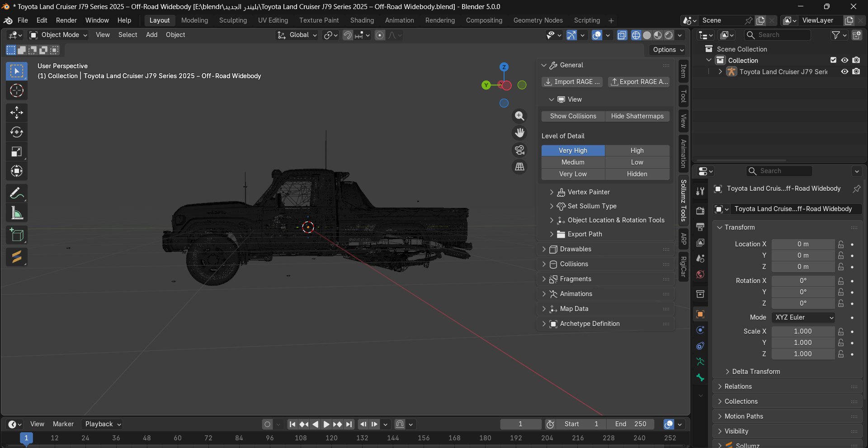Toggle viewport overlays button
Screen dimensions: 868x448
pos(597,35)
